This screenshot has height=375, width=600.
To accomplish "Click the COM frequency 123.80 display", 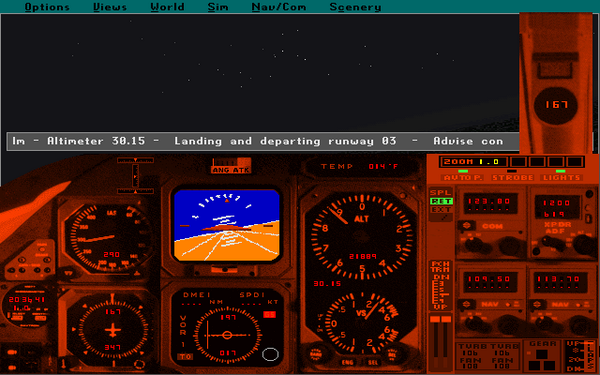I will (490, 203).
